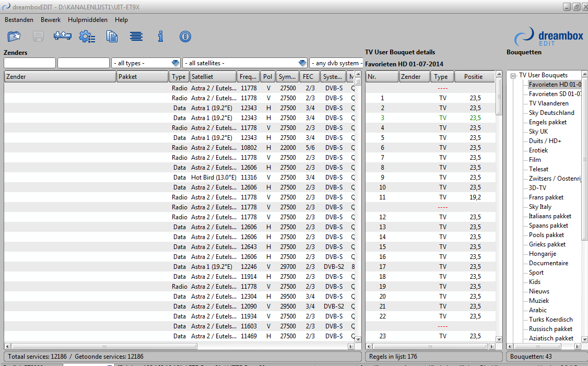Select Frans pakket bouquet
Image resolution: width=588 pixels, height=366 pixels.
click(546, 197)
